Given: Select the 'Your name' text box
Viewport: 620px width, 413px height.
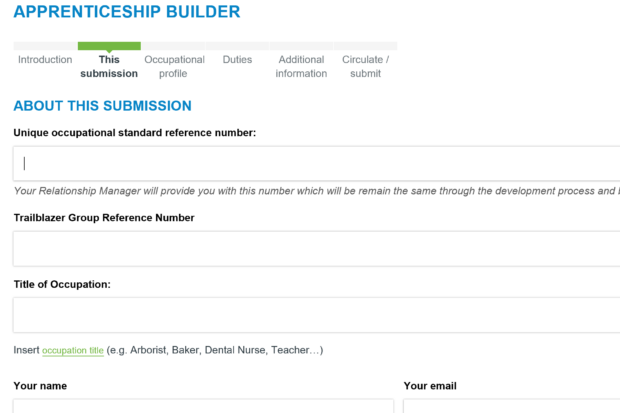Looking at the screenshot, I should [x=203, y=406].
